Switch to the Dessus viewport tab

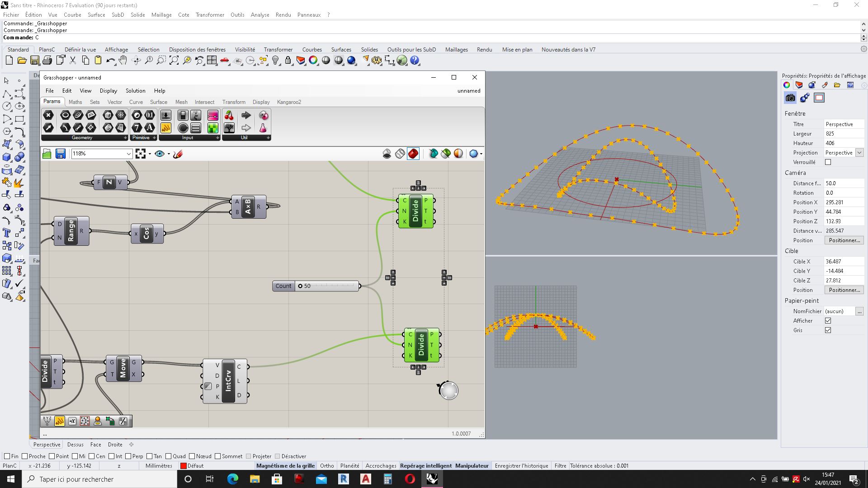pos(75,445)
